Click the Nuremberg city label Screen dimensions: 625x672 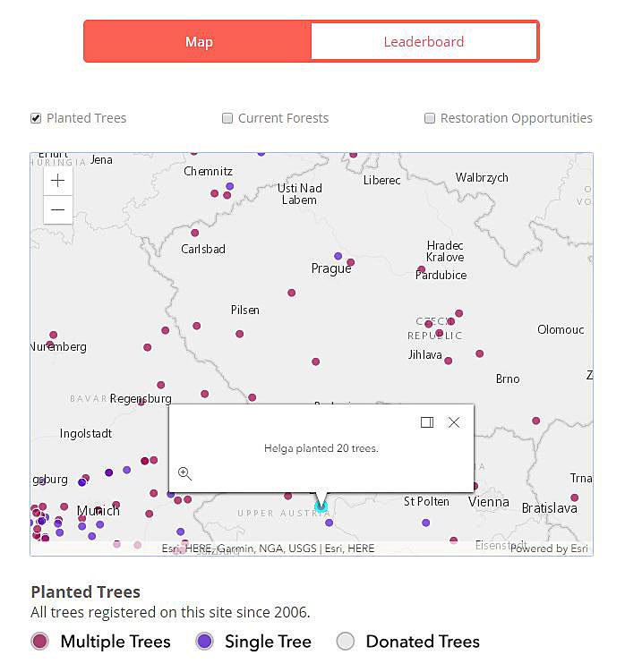pos(58,346)
